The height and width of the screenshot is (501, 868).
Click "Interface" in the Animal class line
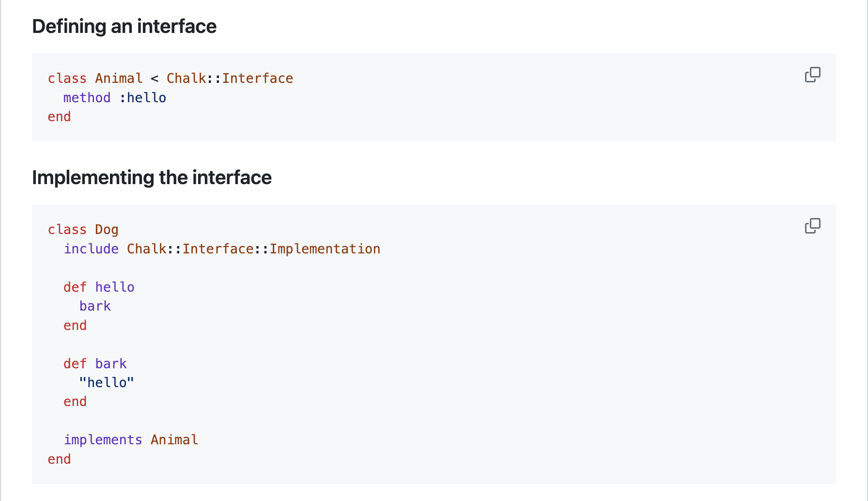(257, 78)
